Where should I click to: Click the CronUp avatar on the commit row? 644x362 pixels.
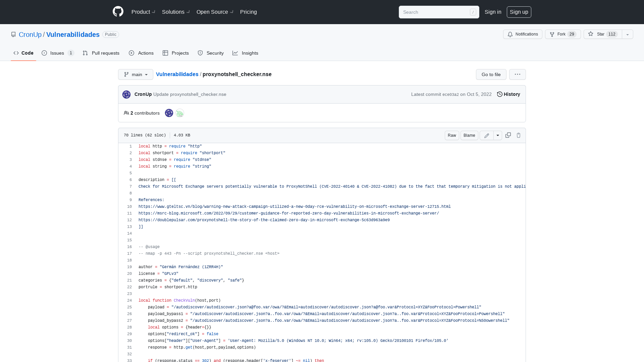126,94
